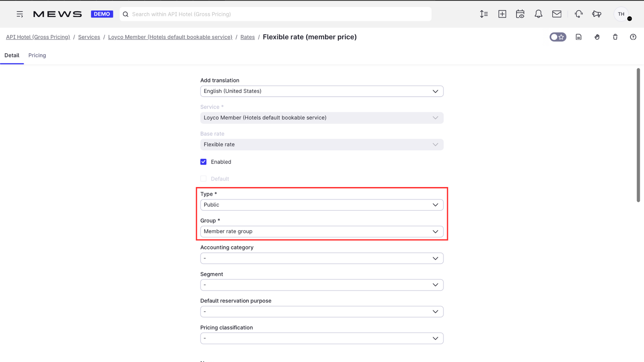This screenshot has width=644, height=362.
Task: Click the DEMO badge
Action: [102, 14]
